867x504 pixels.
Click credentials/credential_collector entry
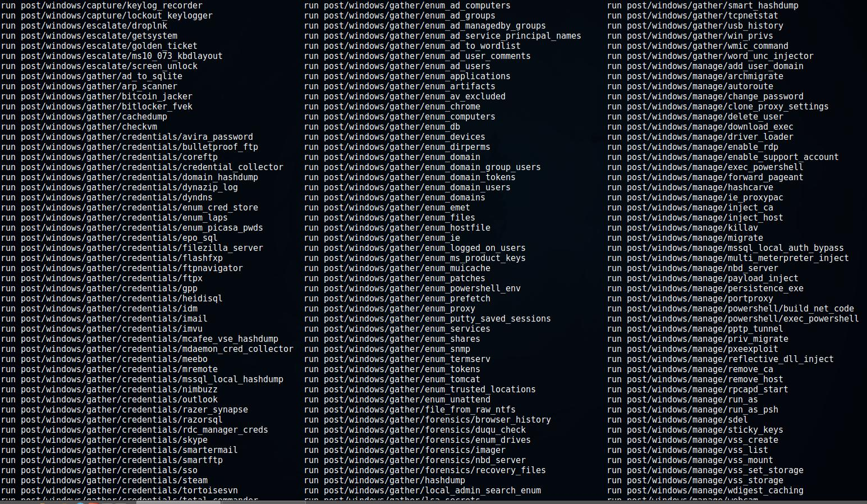tap(142, 167)
